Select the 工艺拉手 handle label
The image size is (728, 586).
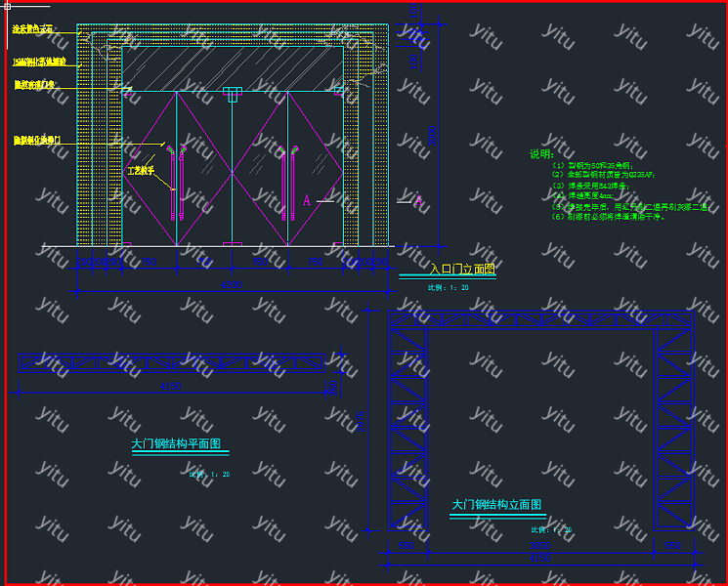click(x=141, y=171)
